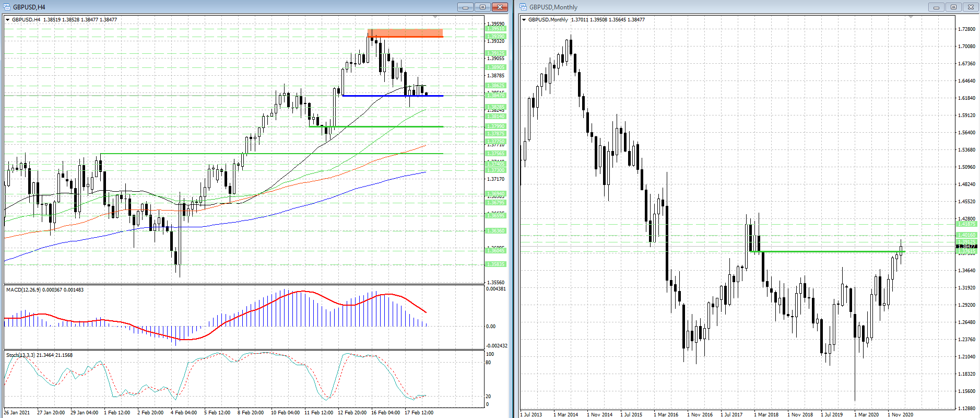
Task: Click the 80 level on the Stochastic scale
Action: 489,362
